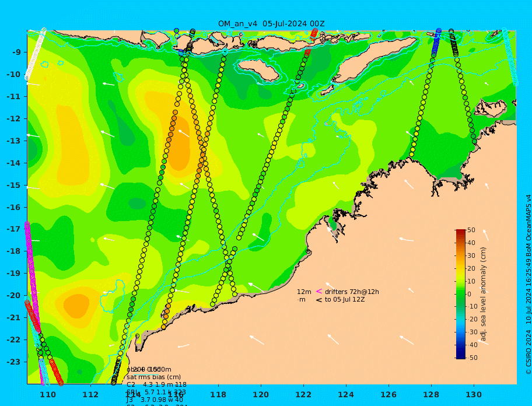This screenshot has height=406, width=532.
Task: Click the '50' tick at color bar top
Action: (x=471, y=230)
